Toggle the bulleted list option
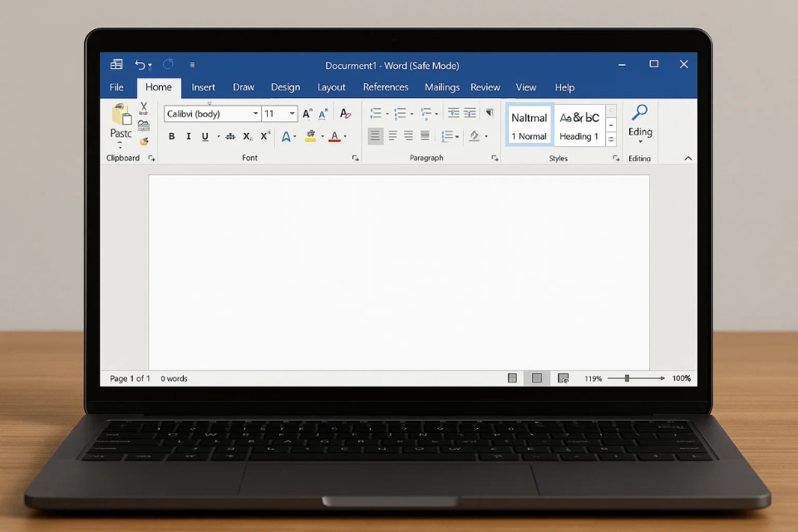 [x=377, y=112]
